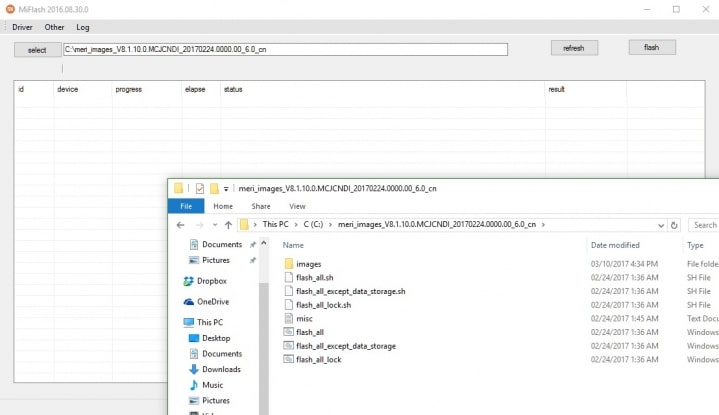Click the address bar folder icon
Screen dimensions: 719x415
click(x=244, y=225)
